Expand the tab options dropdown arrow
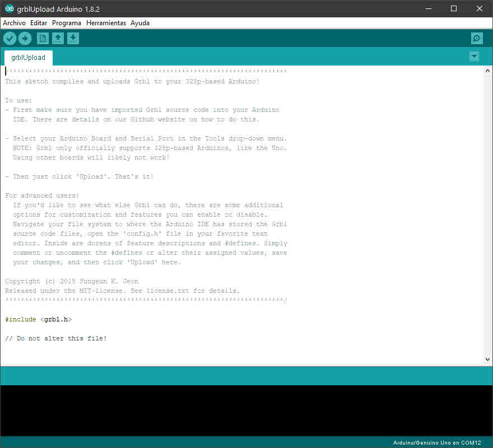This screenshot has height=448, width=493. (474, 57)
